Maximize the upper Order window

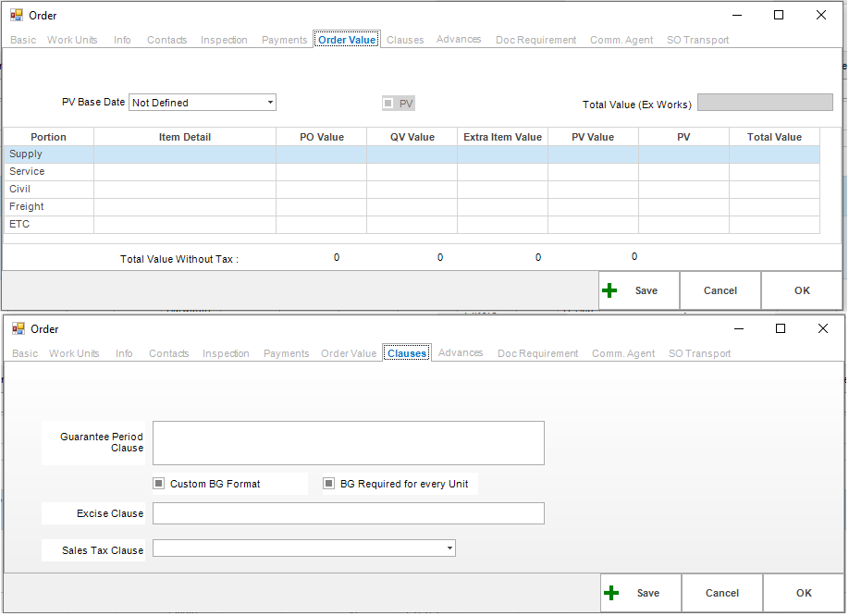click(x=779, y=15)
